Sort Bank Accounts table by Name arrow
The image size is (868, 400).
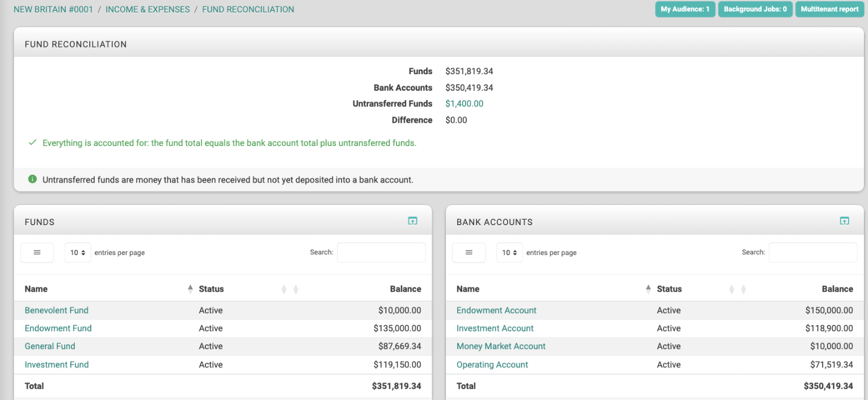click(x=648, y=289)
